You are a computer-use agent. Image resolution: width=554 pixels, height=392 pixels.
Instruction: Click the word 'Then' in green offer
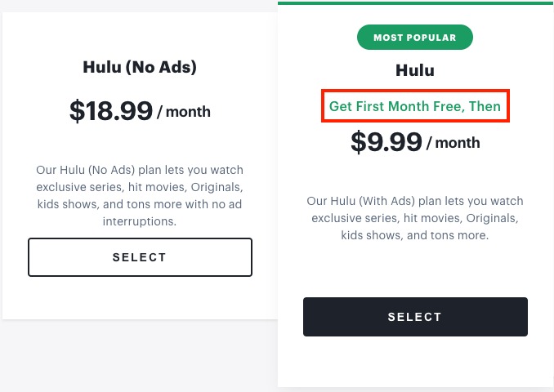pyautogui.click(x=485, y=106)
